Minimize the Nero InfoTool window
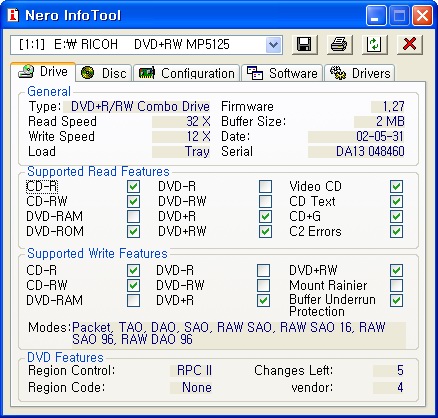The height and width of the screenshot is (418, 438). (376, 16)
